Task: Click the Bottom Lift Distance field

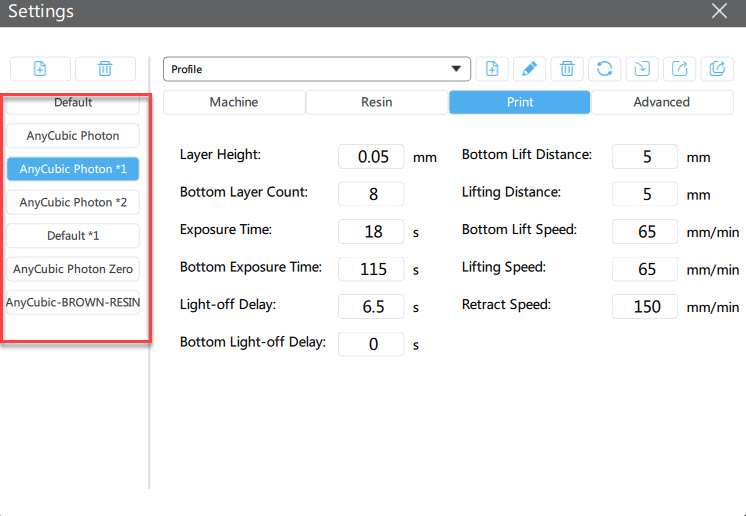Action: pyautogui.click(x=645, y=156)
